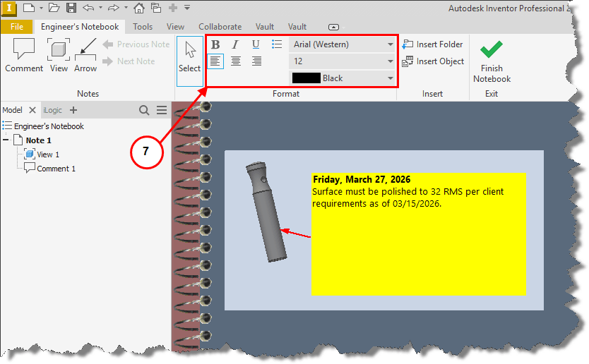Open the undo history dropdown arrow
Viewport: 589px width, 364px height.
point(101,8)
